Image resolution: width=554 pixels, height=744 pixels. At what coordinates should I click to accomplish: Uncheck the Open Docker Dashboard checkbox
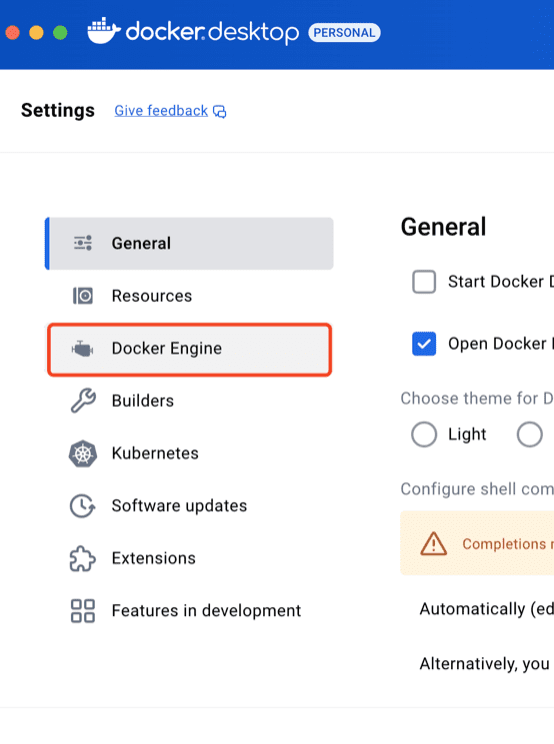pos(424,344)
